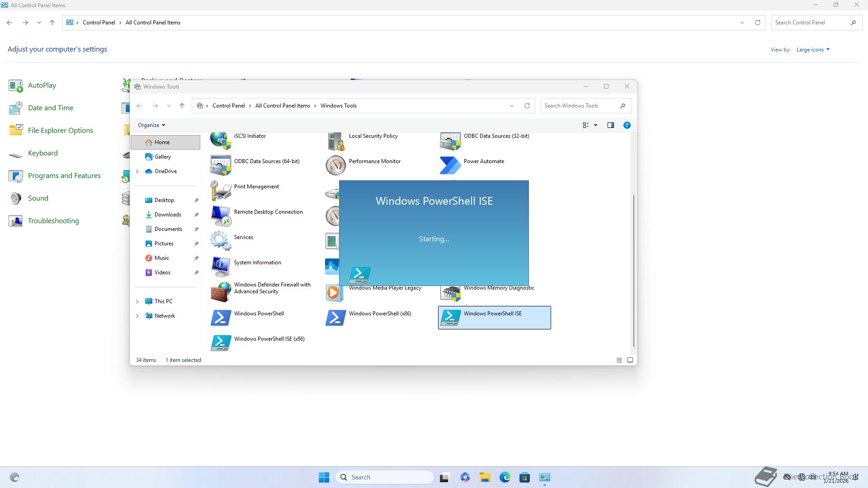Open the Troubleshooting control panel item
Image resolution: width=868 pixels, height=488 pixels.
click(x=53, y=221)
